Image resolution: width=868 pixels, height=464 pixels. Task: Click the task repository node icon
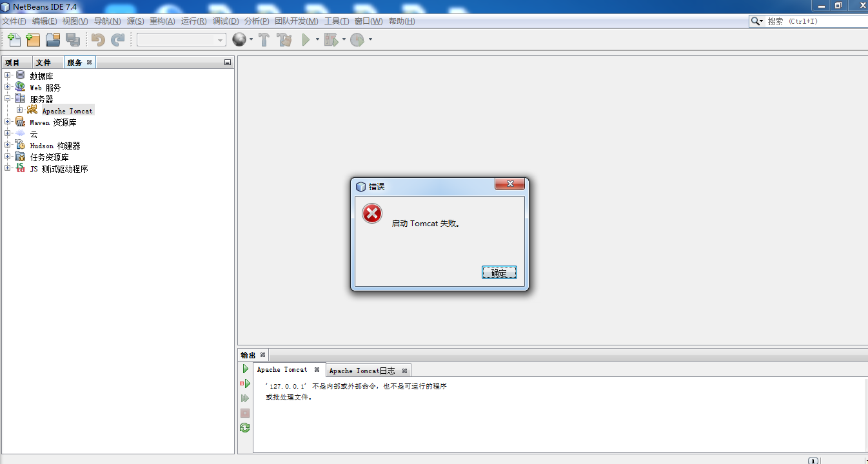coord(20,157)
